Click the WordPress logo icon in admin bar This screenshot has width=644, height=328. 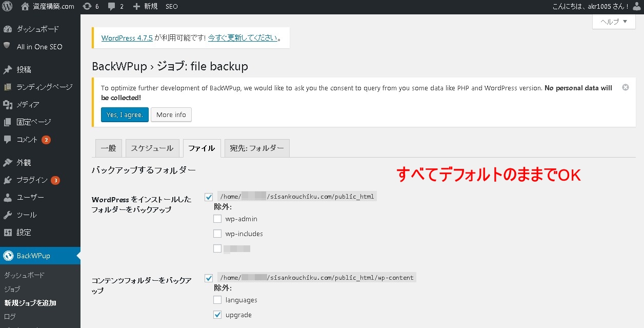tap(7, 7)
